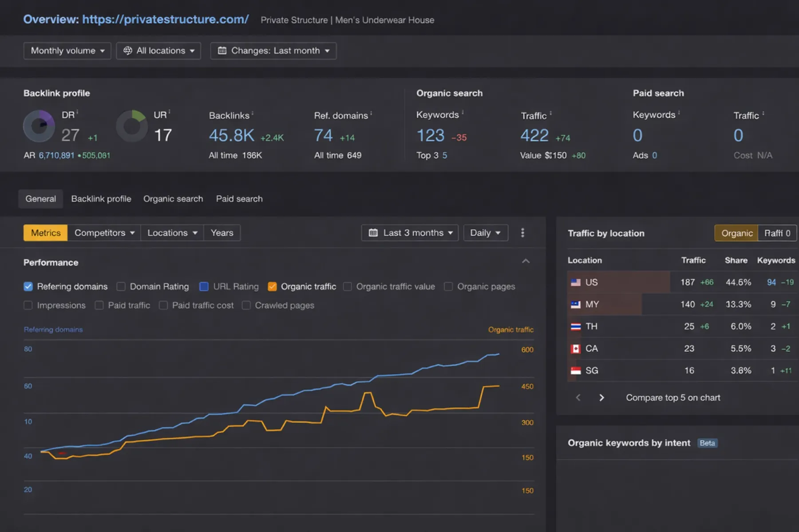Enable the Crawled pages checkbox
This screenshot has width=799, height=532.
tap(246, 305)
